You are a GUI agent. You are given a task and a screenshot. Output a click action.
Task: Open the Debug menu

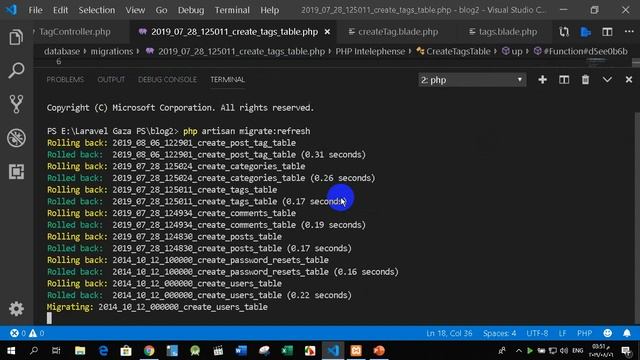point(191,10)
